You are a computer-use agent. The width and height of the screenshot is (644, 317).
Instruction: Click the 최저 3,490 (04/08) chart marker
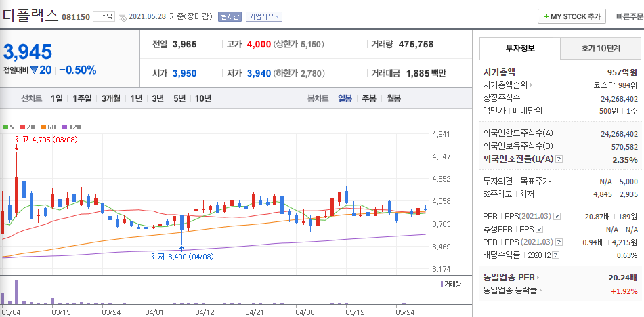182,257
